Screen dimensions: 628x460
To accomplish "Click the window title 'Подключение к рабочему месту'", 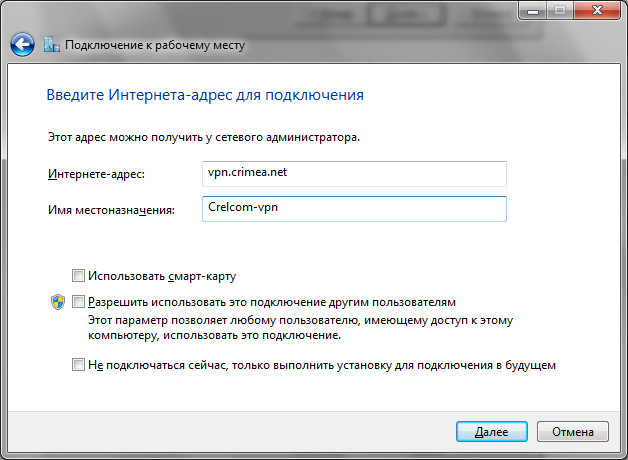I will coord(155,45).
